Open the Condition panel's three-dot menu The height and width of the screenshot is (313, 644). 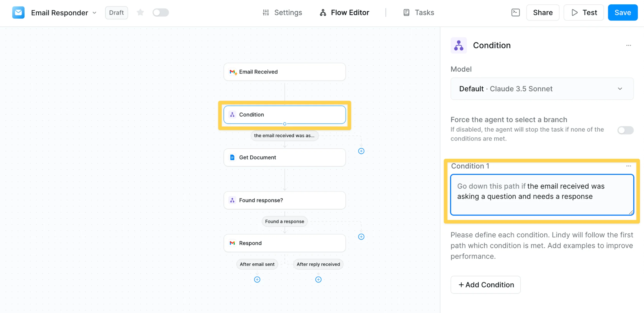628,46
